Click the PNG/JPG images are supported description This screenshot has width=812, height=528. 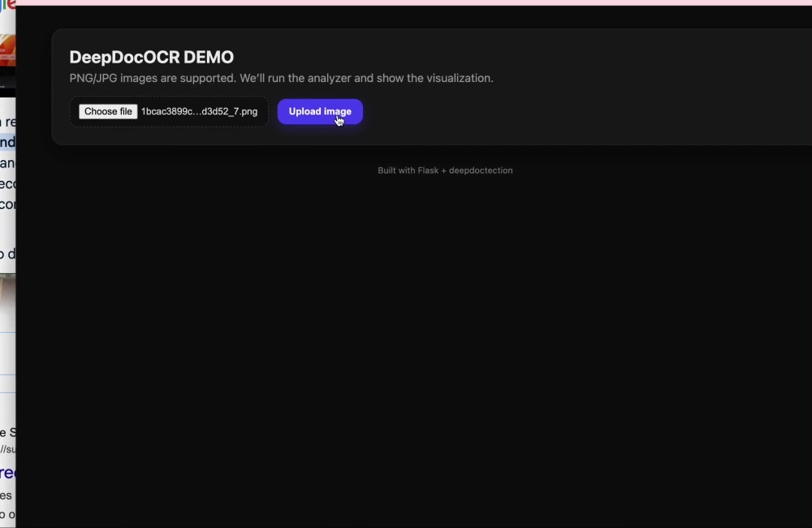[x=281, y=78]
